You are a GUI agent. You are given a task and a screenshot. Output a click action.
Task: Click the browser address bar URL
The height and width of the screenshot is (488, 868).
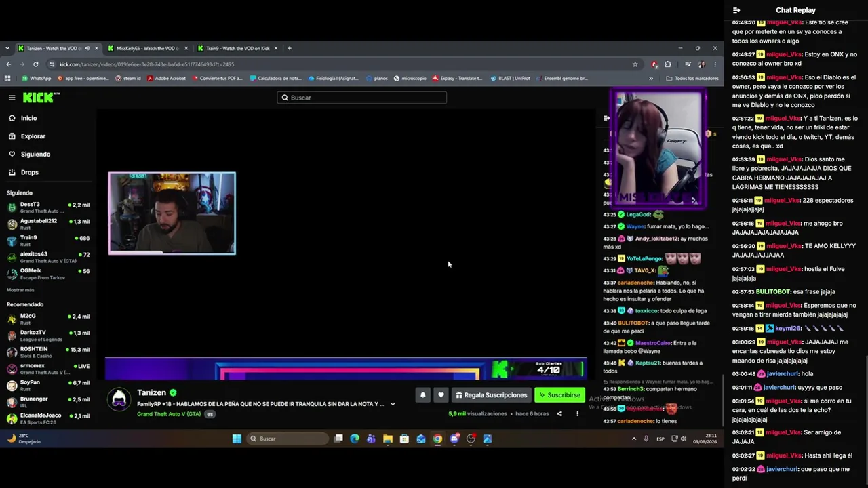pyautogui.click(x=146, y=64)
